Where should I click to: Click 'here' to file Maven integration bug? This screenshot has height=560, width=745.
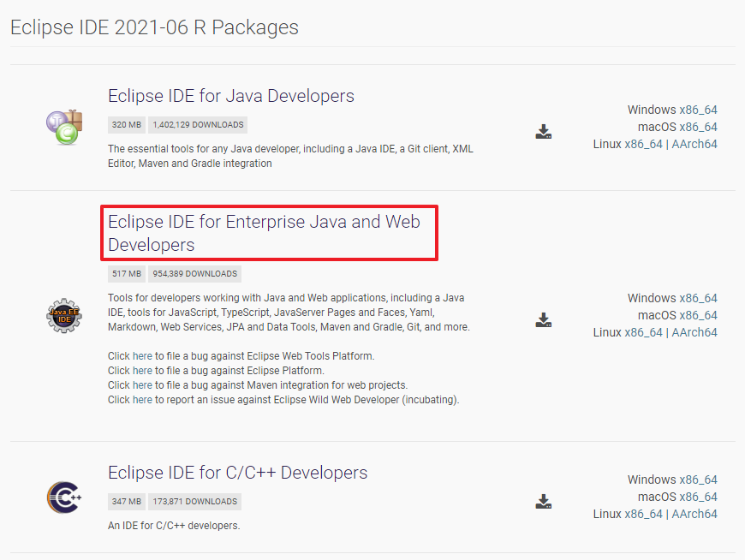coord(142,385)
